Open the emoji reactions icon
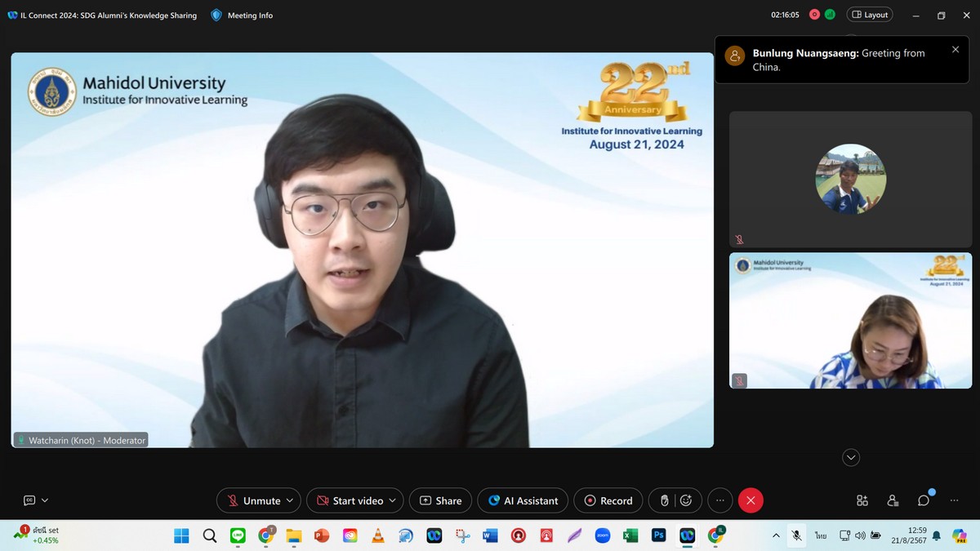This screenshot has height=551, width=980. point(687,500)
